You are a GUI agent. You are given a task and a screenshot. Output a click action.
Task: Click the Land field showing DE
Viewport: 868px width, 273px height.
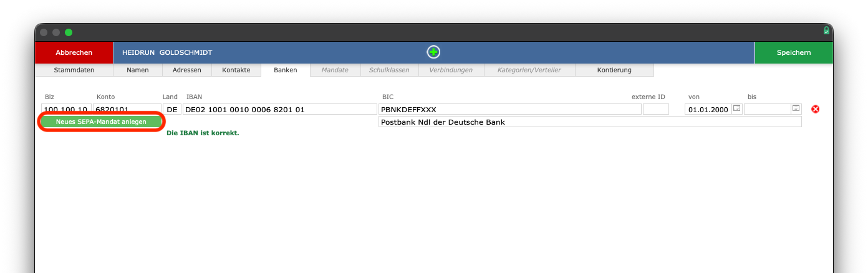coord(172,110)
